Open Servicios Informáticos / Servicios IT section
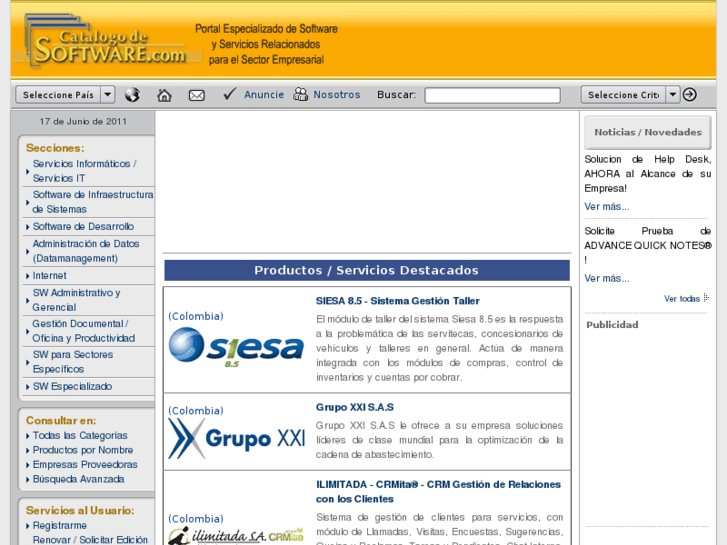The image size is (727, 545). pos(84,171)
